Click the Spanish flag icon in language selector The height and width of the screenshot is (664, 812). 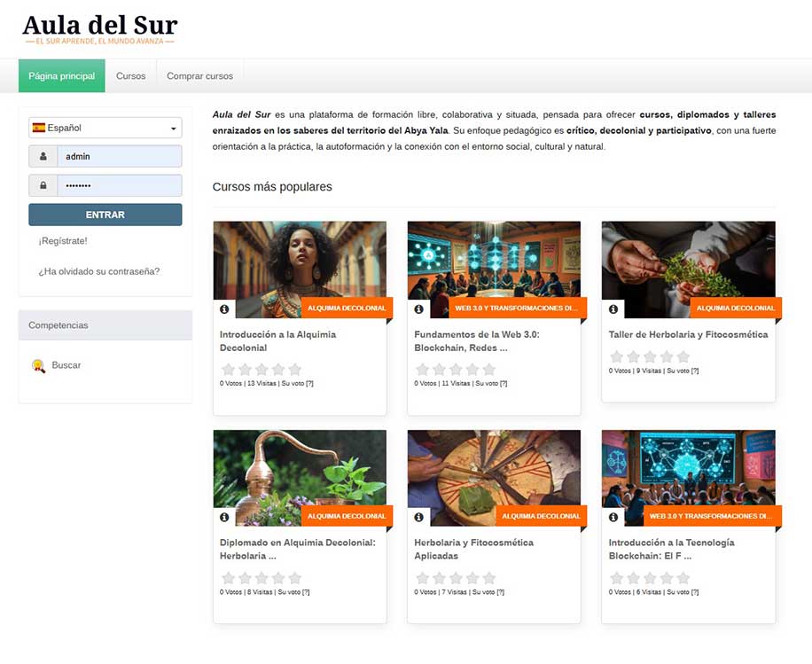[39, 128]
